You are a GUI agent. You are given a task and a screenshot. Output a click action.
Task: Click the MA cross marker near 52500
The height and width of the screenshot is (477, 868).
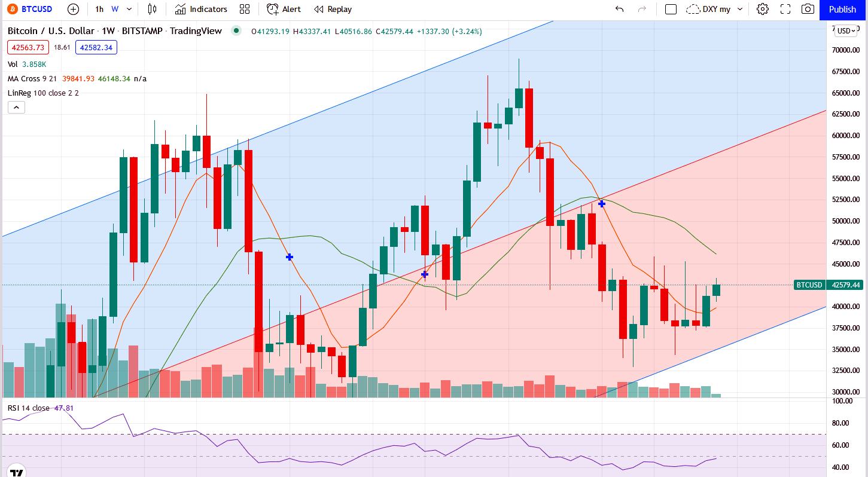tap(602, 204)
